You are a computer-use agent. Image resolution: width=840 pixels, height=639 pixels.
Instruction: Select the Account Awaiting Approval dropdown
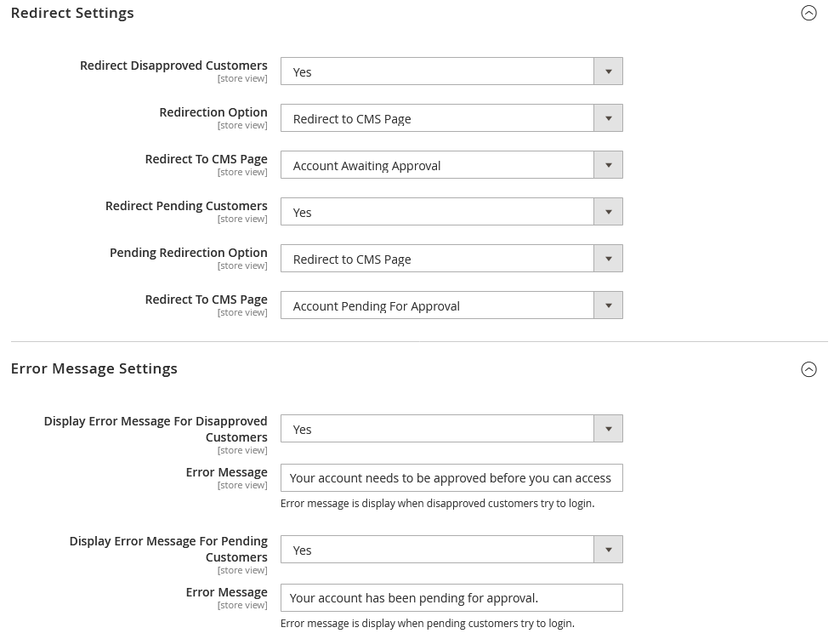451,165
